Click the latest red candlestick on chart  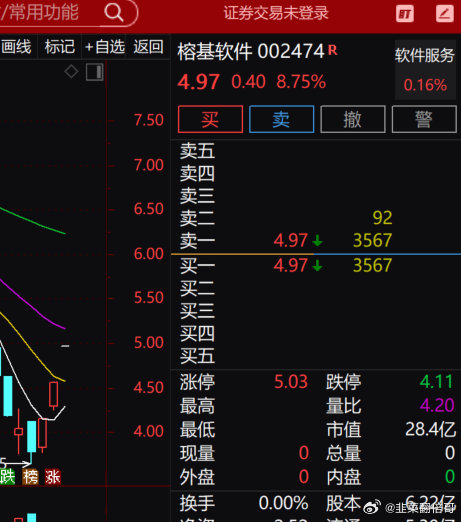point(53,395)
